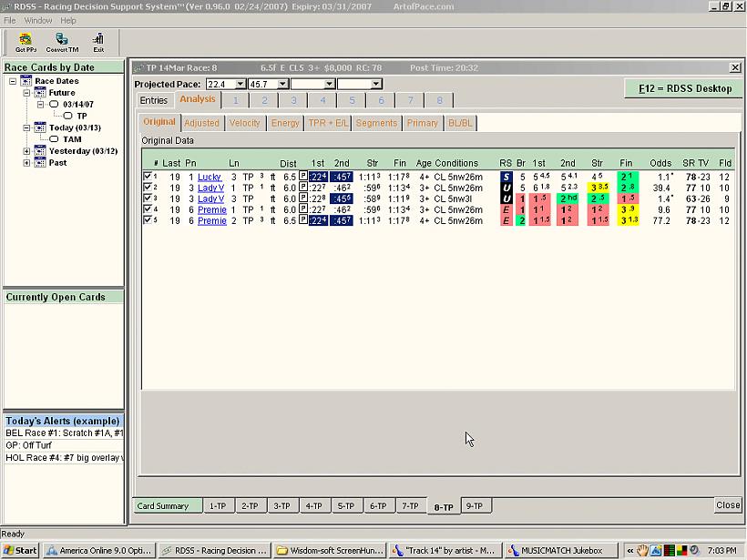
Task: Open the Premie link in row 4
Action: tap(212, 210)
